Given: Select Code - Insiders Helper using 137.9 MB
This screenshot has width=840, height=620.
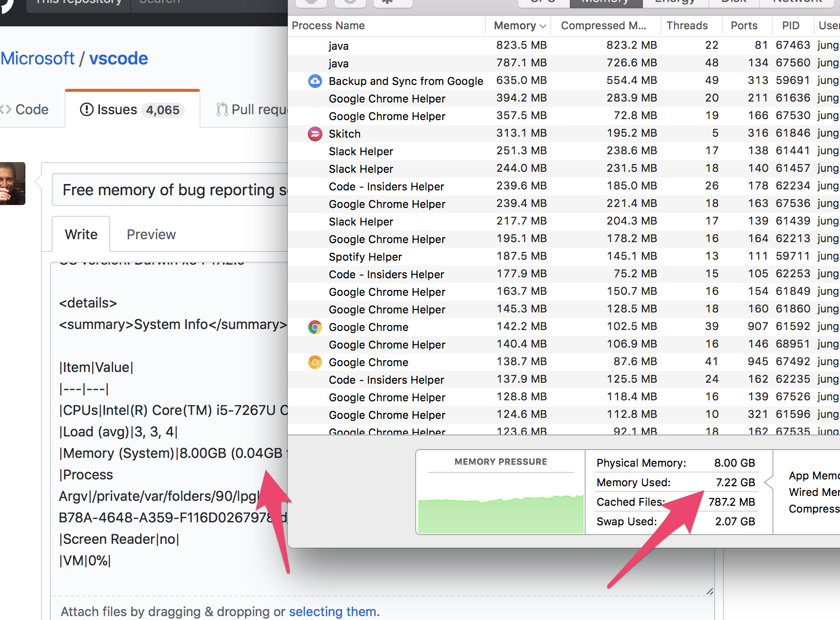Looking at the screenshot, I should coord(564,380).
